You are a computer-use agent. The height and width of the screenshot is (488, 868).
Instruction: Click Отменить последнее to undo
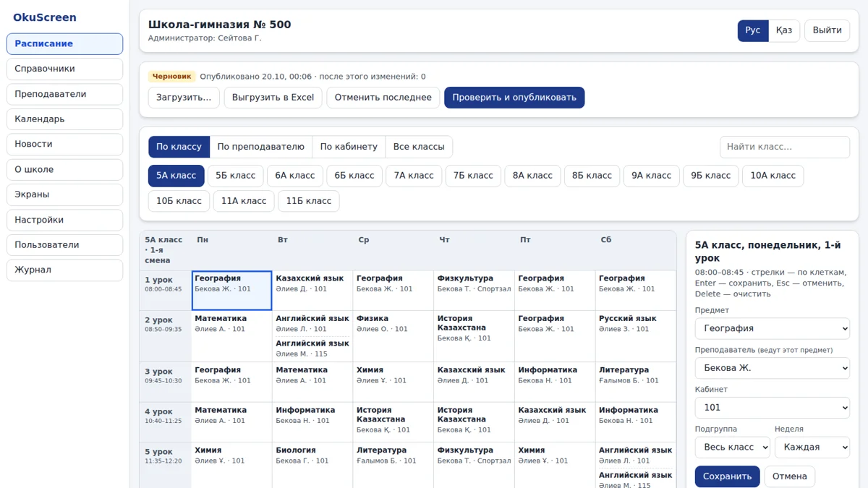pos(383,98)
